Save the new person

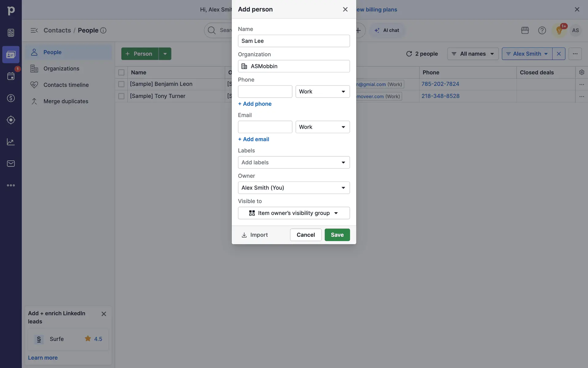point(337,235)
